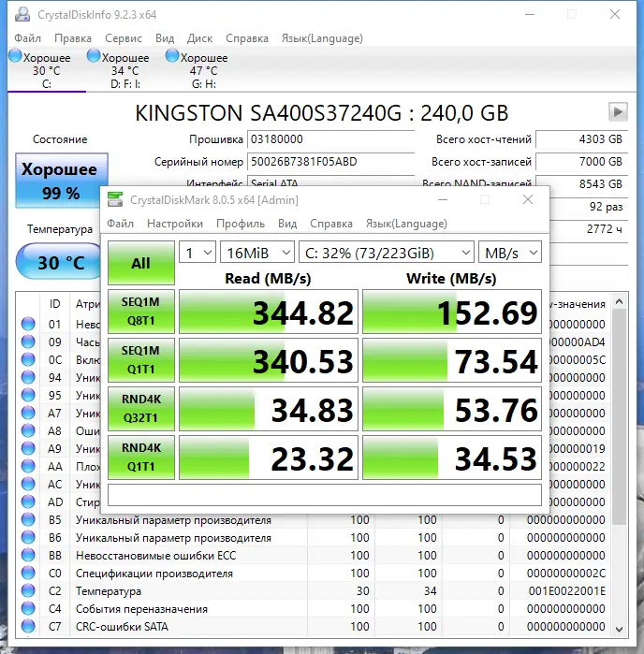Start the SEQ1M Q8T1 test
Viewport: 644px width, 654px height.
[x=141, y=312]
